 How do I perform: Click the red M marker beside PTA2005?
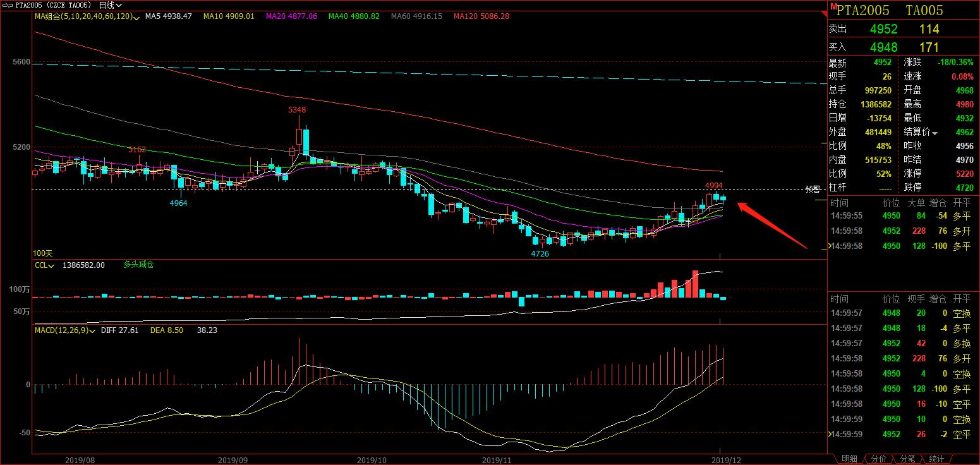(x=833, y=7)
